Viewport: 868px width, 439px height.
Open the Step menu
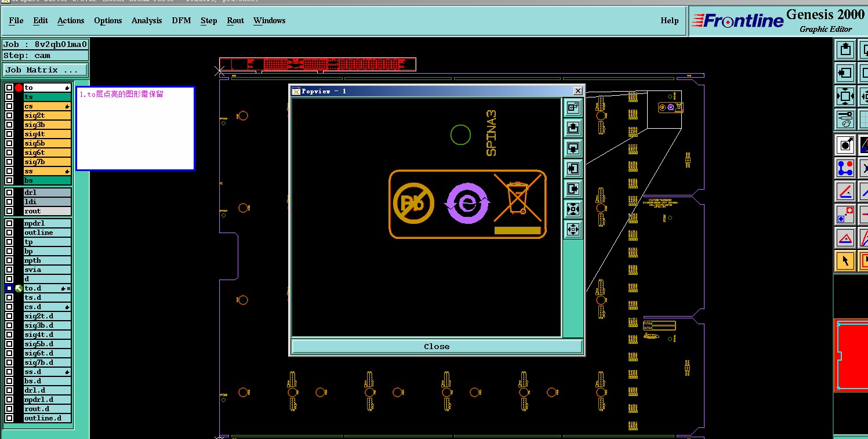pyautogui.click(x=209, y=20)
